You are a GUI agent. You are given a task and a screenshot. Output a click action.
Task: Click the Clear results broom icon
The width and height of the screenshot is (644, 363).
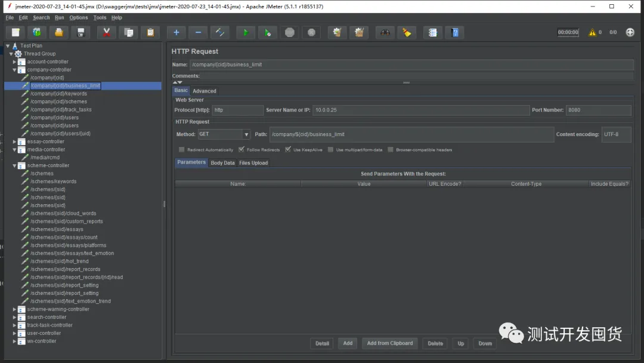tap(337, 32)
